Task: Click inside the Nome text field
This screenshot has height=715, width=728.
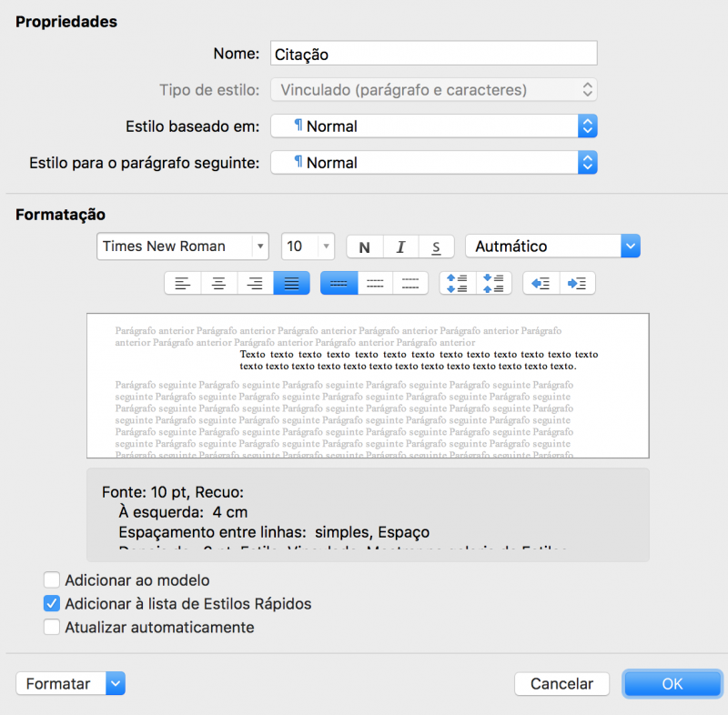Action: pyautogui.click(x=433, y=53)
